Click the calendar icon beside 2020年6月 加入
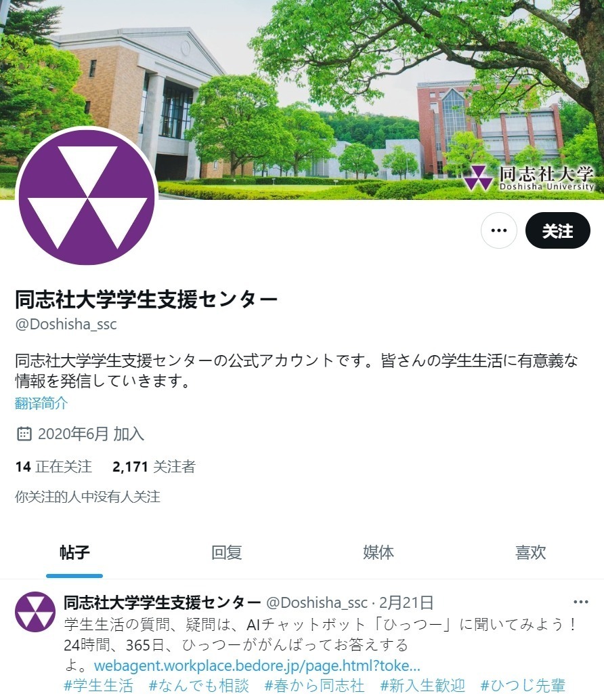The height and width of the screenshot is (700, 604). coord(24,434)
